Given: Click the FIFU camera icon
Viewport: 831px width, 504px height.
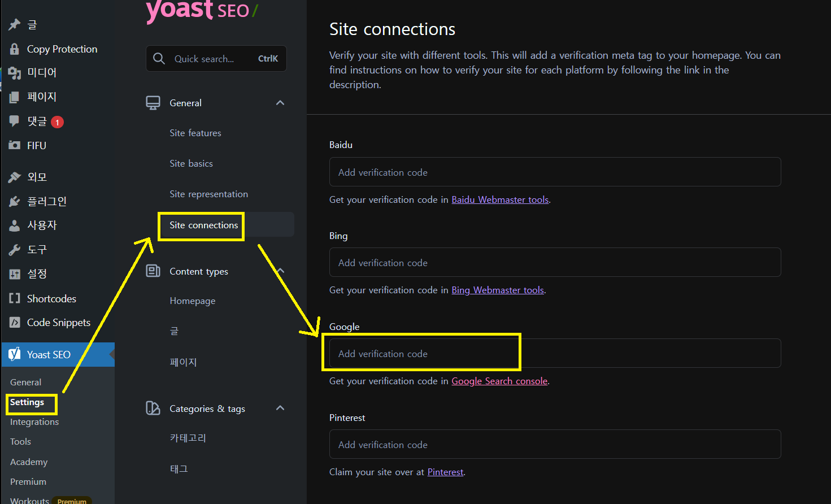Looking at the screenshot, I should coord(15,145).
